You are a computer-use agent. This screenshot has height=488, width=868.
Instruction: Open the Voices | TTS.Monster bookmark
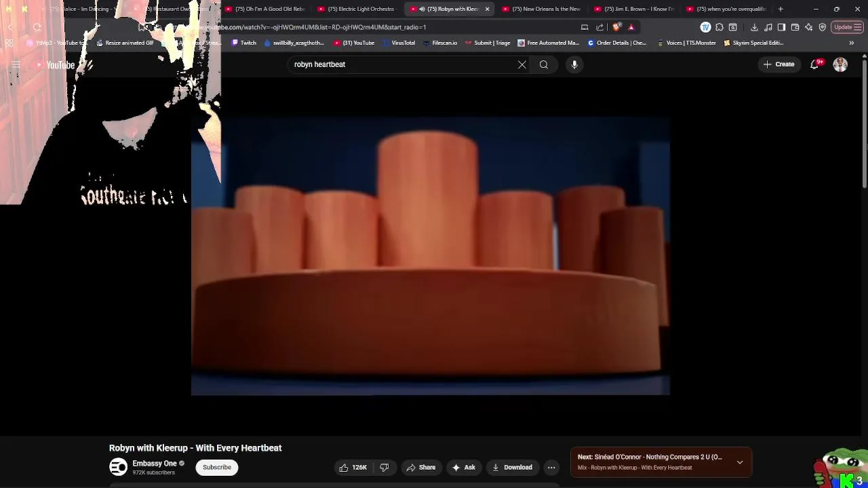click(686, 43)
